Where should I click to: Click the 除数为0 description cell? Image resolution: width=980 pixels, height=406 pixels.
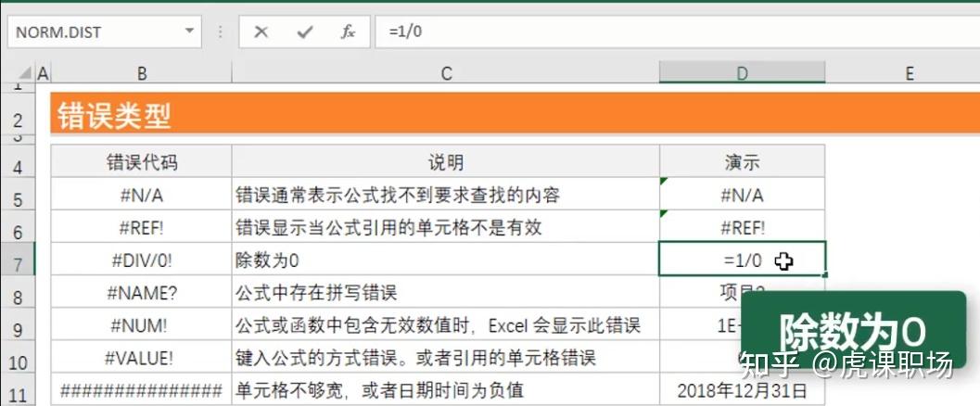[446, 260]
